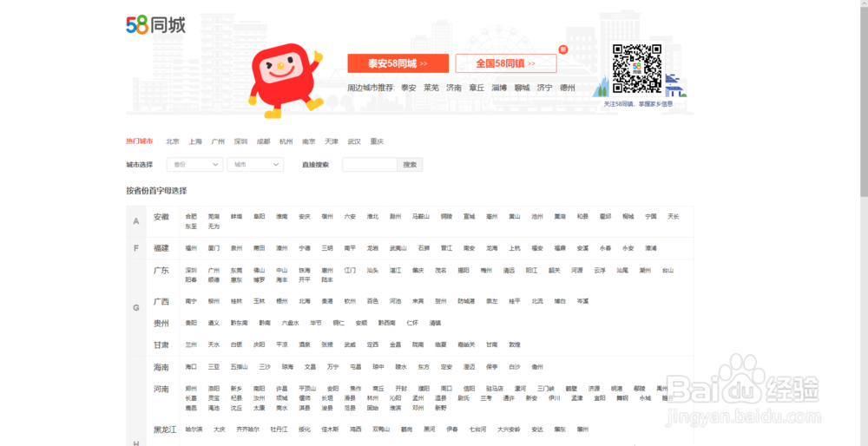Go to 天水 in the 甘肃 row
The height and width of the screenshot is (446, 868).
point(214,344)
